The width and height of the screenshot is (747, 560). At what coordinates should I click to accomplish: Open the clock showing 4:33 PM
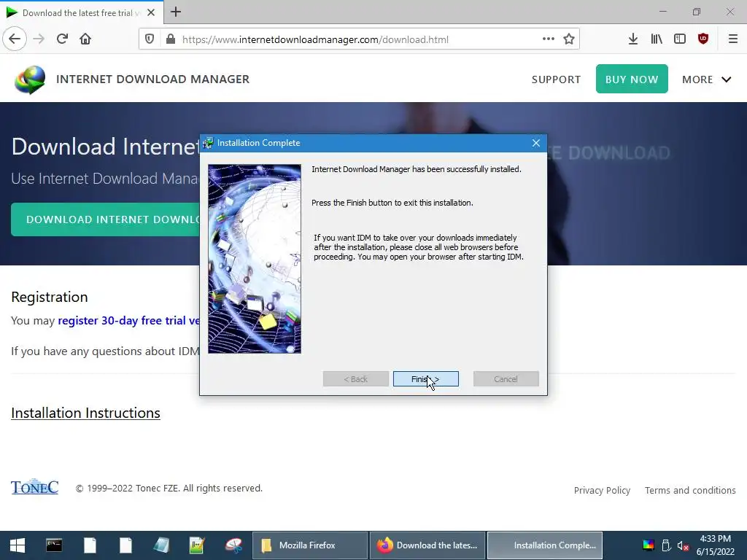(x=715, y=545)
